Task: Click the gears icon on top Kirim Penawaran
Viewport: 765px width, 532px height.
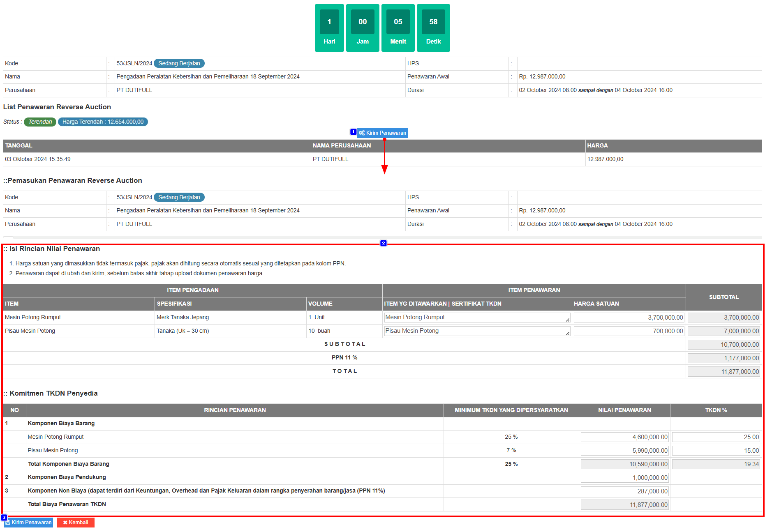Action: coord(362,133)
